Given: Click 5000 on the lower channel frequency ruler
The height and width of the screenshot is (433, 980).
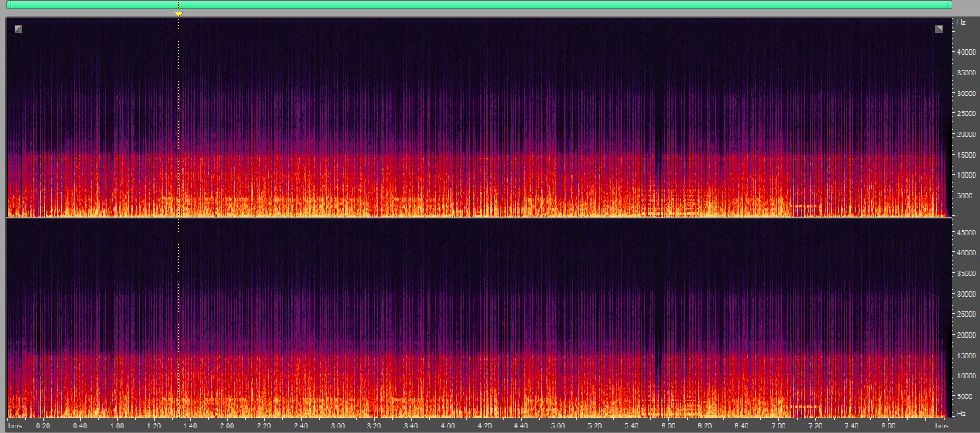Looking at the screenshot, I should (966, 396).
